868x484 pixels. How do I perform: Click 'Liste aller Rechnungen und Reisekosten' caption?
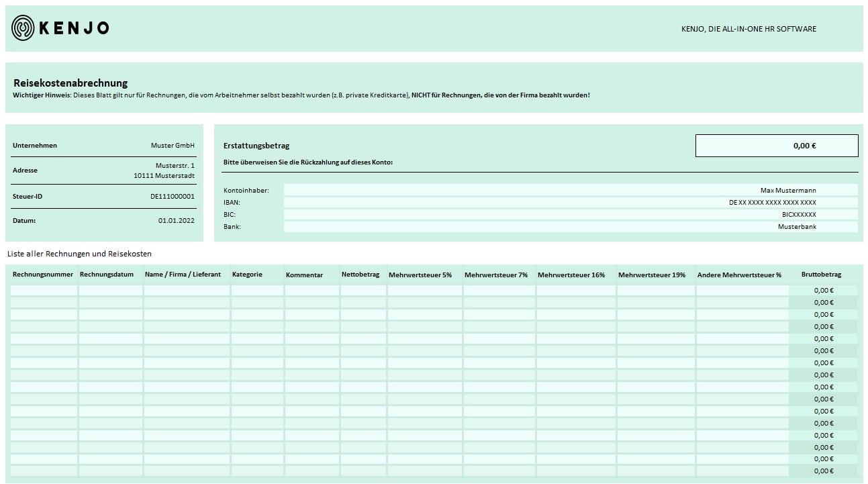[x=80, y=254]
